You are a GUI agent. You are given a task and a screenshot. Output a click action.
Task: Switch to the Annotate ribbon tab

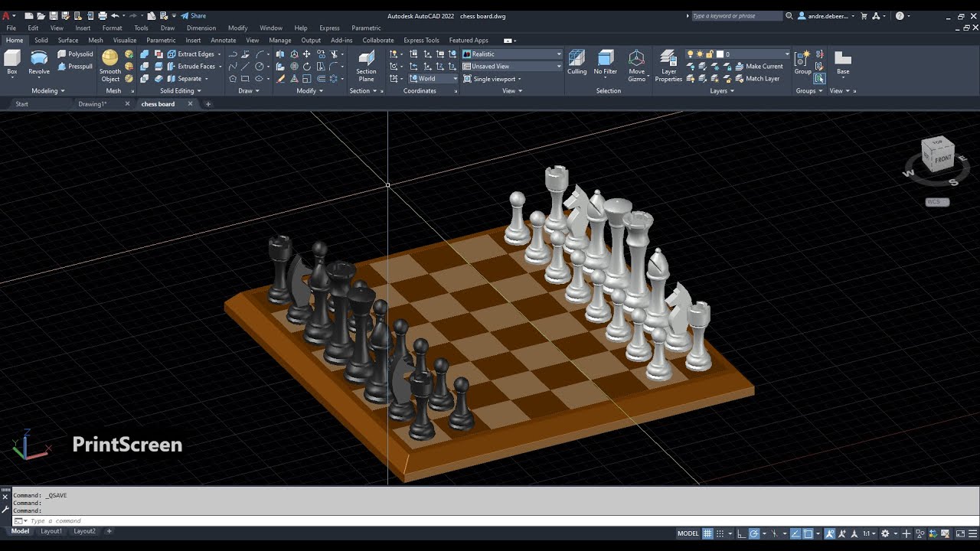click(224, 41)
